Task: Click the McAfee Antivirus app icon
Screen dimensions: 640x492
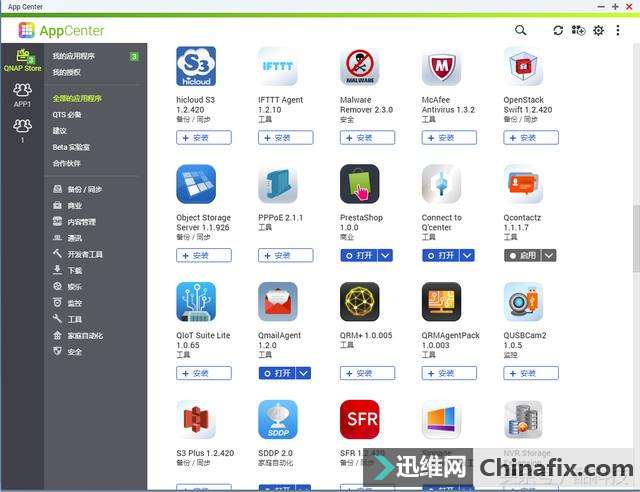Action: (441, 66)
